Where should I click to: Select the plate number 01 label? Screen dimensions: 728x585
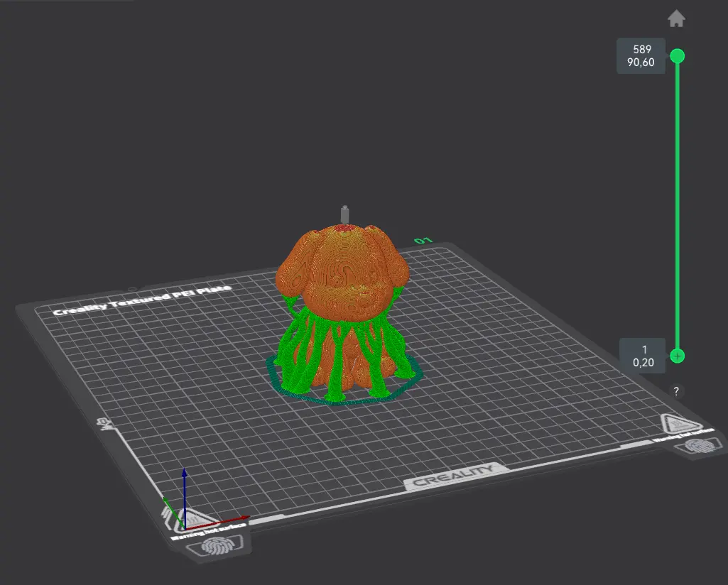click(x=423, y=240)
